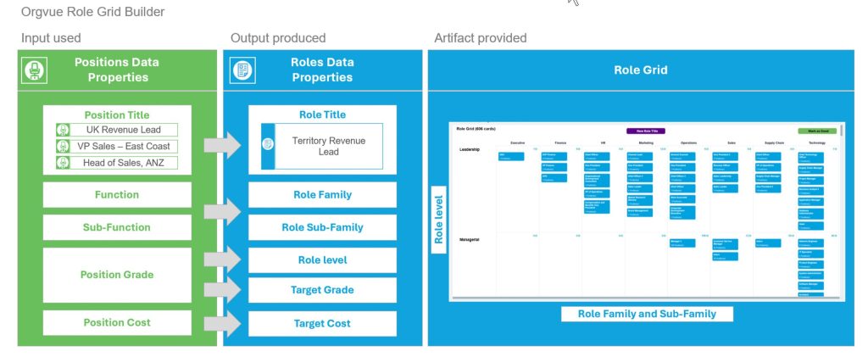Click the Supply Chain column header
Screen dimensions: 868x357
pos(775,142)
